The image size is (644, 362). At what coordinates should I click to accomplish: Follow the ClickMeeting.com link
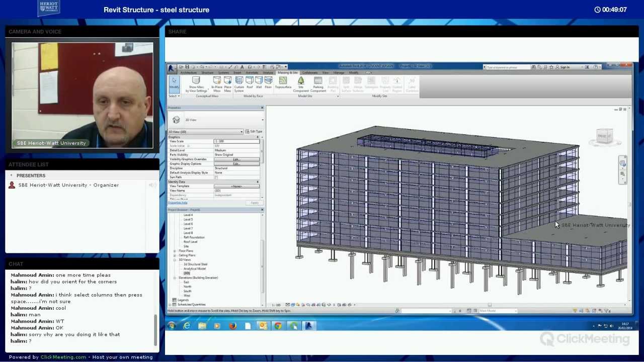coord(63,357)
